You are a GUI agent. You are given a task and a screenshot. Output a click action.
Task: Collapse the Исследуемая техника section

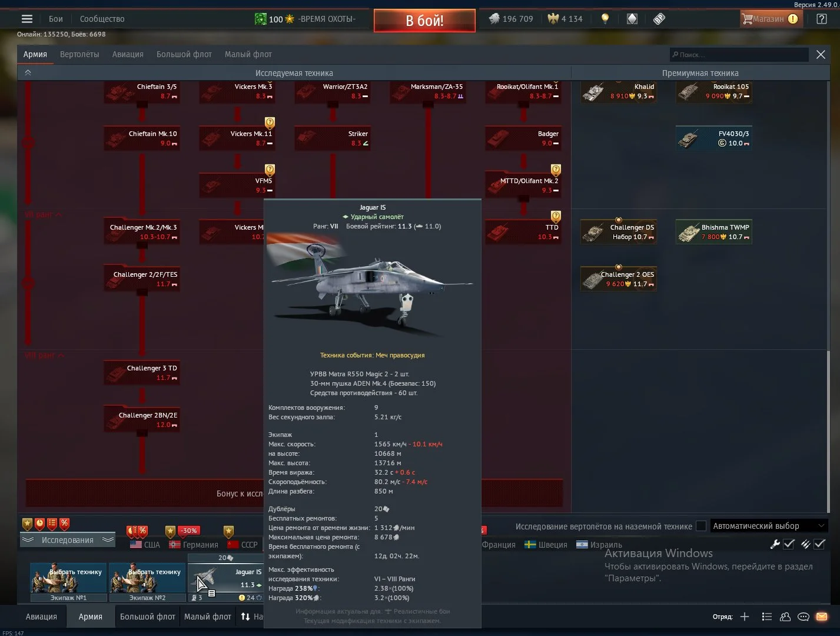pos(28,73)
